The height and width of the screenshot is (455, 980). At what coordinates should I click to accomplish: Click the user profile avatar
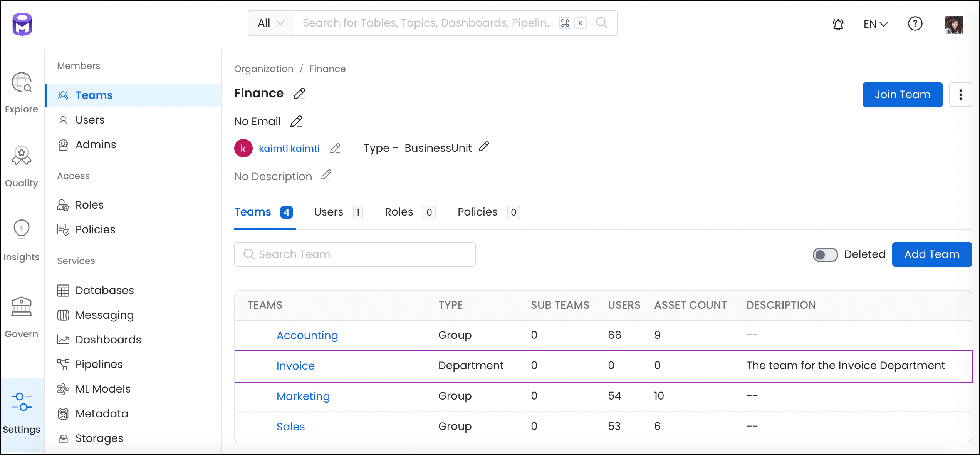[953, 25]
